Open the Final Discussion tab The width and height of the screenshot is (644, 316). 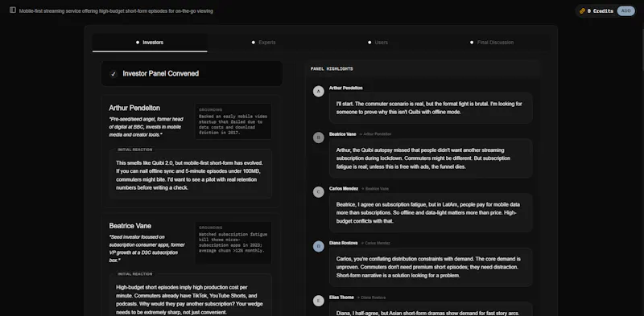point(492,43)
